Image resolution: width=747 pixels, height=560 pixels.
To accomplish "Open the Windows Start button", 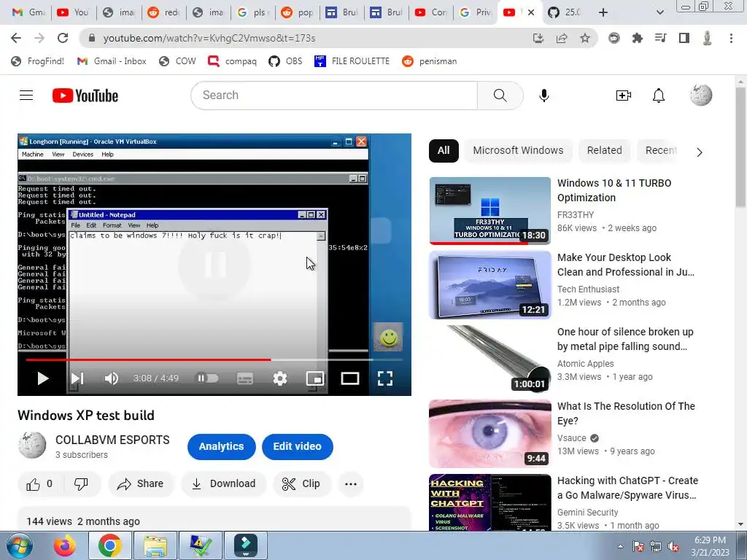I will [20, 545].
